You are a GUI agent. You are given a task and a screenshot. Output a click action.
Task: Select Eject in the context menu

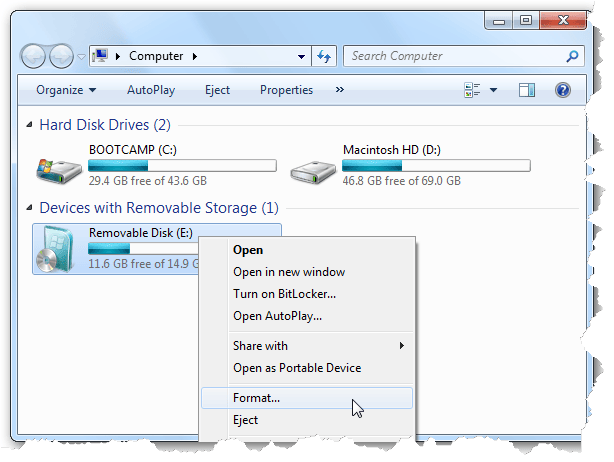click(246, 420)
